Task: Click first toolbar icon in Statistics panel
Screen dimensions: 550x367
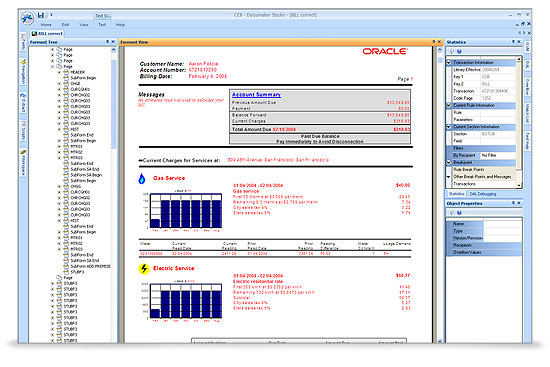Action: [x=452, y=52]
